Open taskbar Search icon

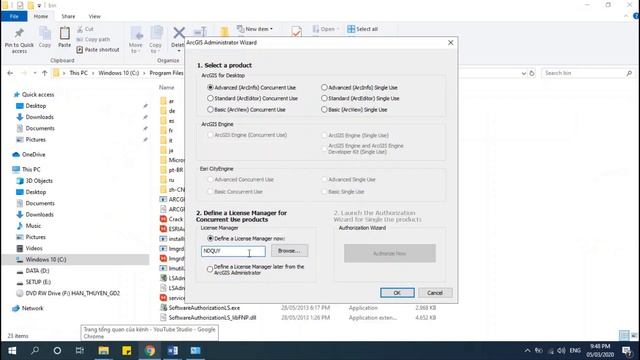click(35, 351)
